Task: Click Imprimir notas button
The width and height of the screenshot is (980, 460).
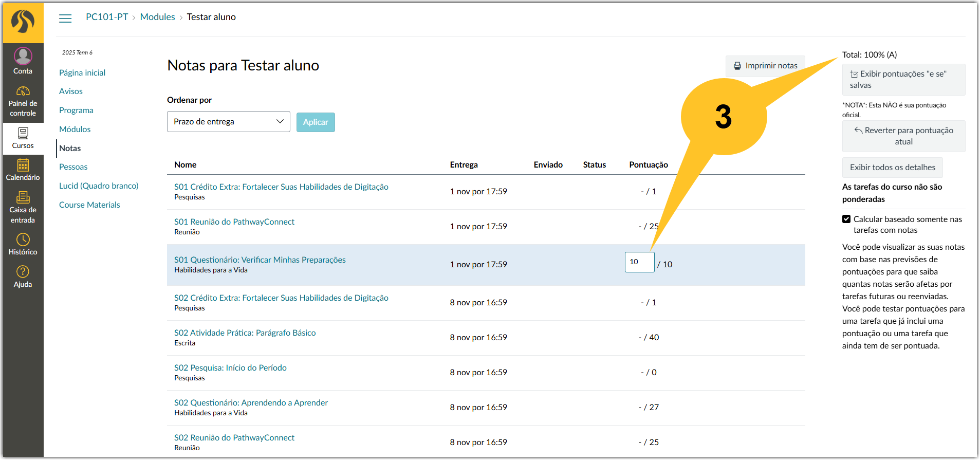Action: pos(766,66)
